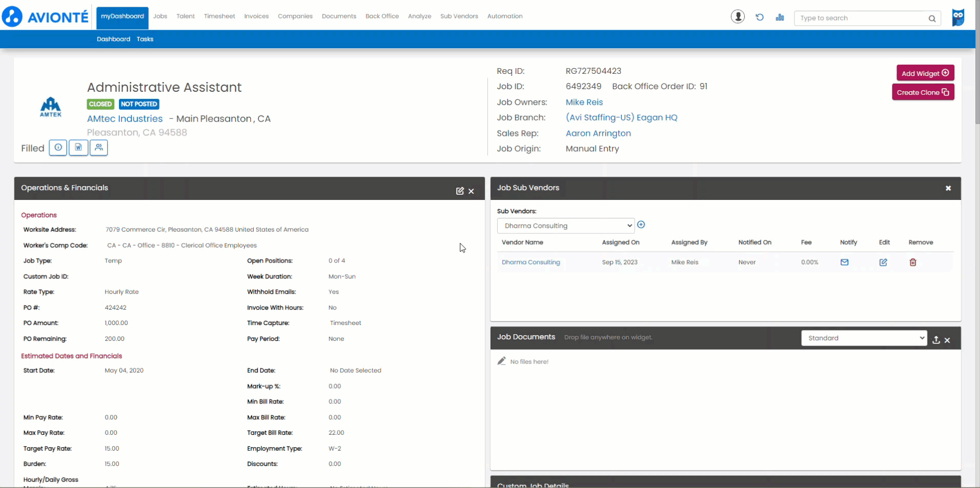Open the Talent menu

(186, 16)
